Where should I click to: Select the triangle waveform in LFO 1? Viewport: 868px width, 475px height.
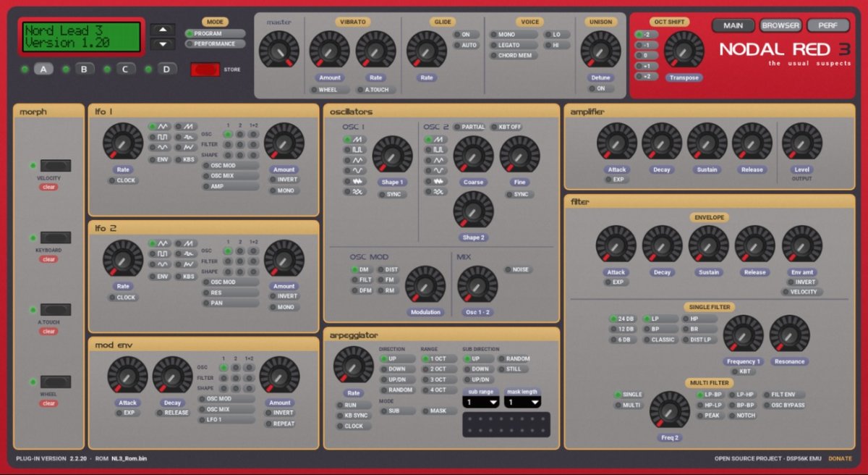coord(159,127)
